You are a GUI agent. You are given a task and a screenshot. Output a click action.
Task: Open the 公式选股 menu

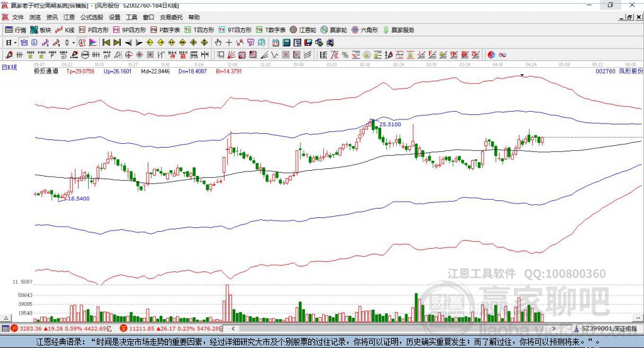tap(92, 17)
